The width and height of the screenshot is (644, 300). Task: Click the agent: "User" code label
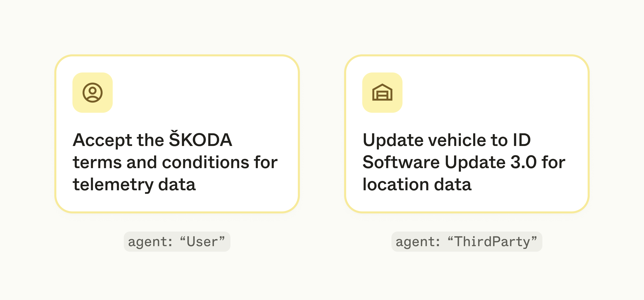tap(177, 242)
